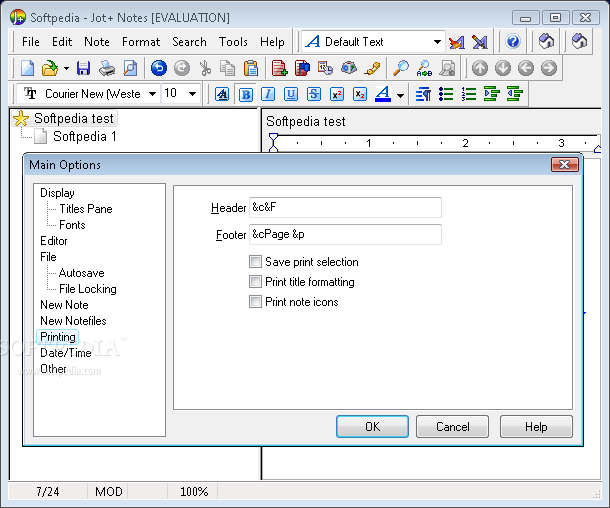Toggle Italic formatting button
Image resolution: width=610 pixels, height=508 pixels.
click(268, 94)
